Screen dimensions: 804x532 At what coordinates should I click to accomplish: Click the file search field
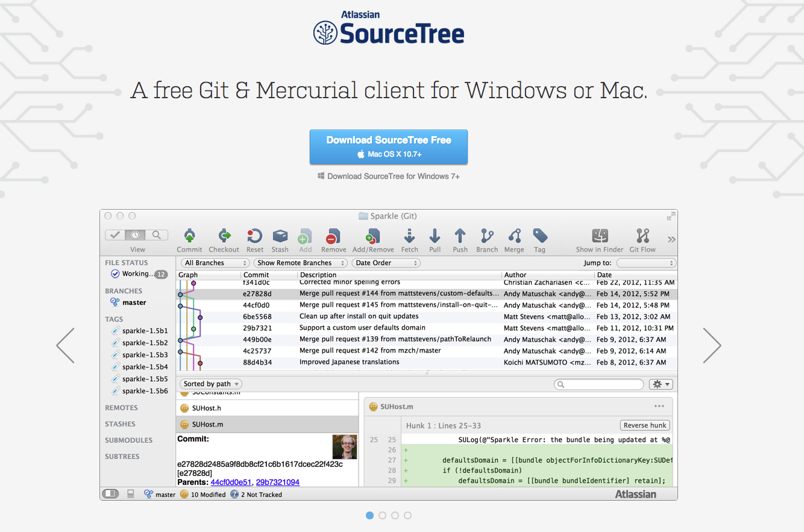coord(599,384)
